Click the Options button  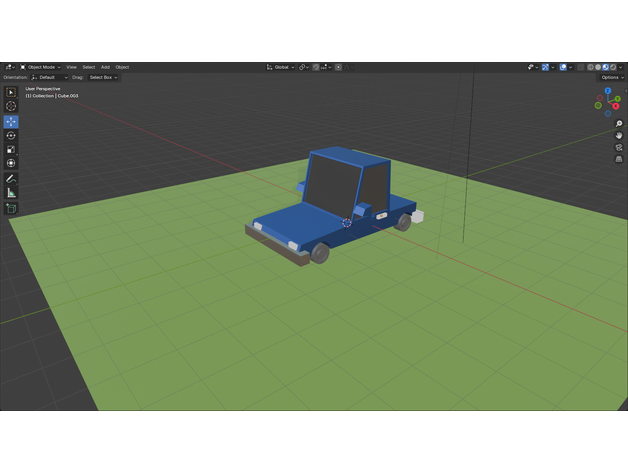pyautogui.click(x=611, y=77)
